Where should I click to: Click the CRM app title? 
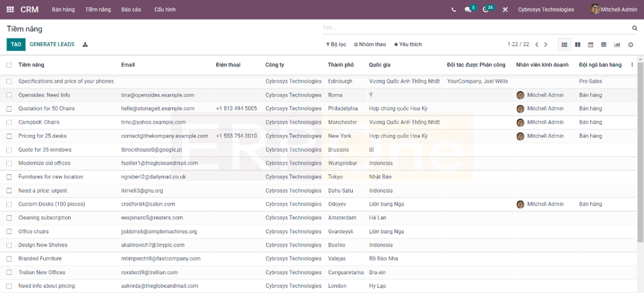tap(29, 9)
